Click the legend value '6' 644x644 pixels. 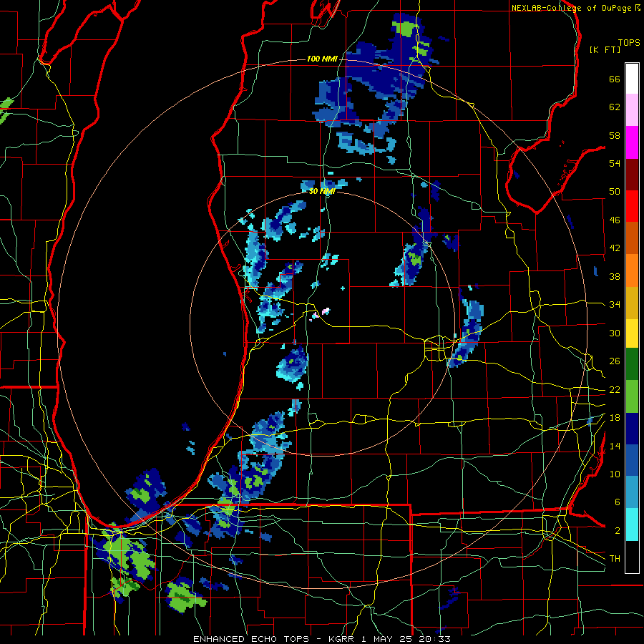(618, 502)
